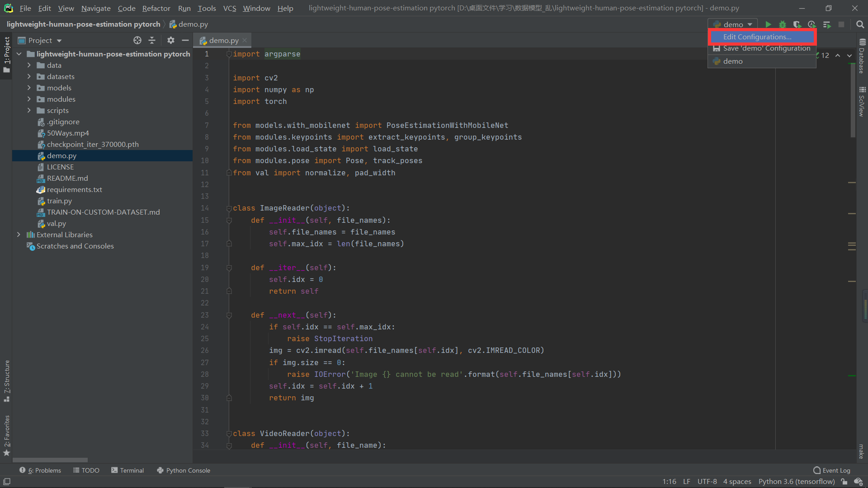Viewport: 868px width, 488px height.
Task: Toggle Favorites tool window
Action: tap(7, 434)
